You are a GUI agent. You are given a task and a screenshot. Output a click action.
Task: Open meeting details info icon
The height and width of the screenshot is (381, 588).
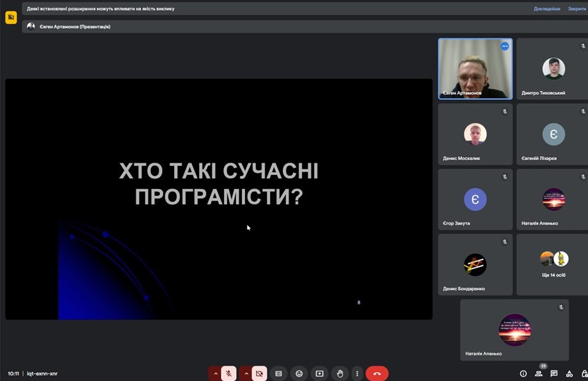pos(523,373)
